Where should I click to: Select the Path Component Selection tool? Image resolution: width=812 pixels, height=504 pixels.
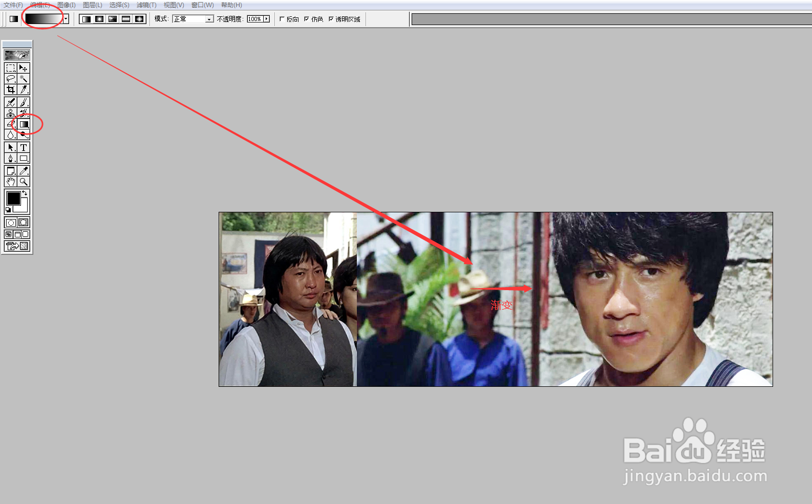(11, 147)
